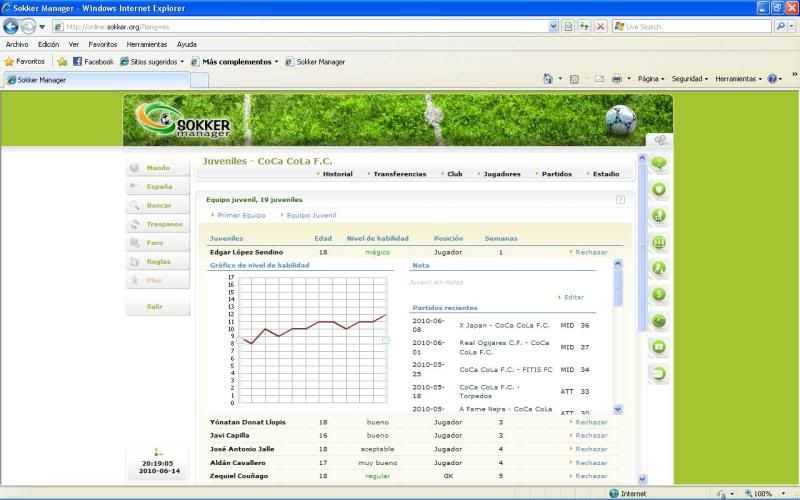Click the Traspasos sidebar button
The height and width of the screenshot is (500, 800).
tap(164, 224)
